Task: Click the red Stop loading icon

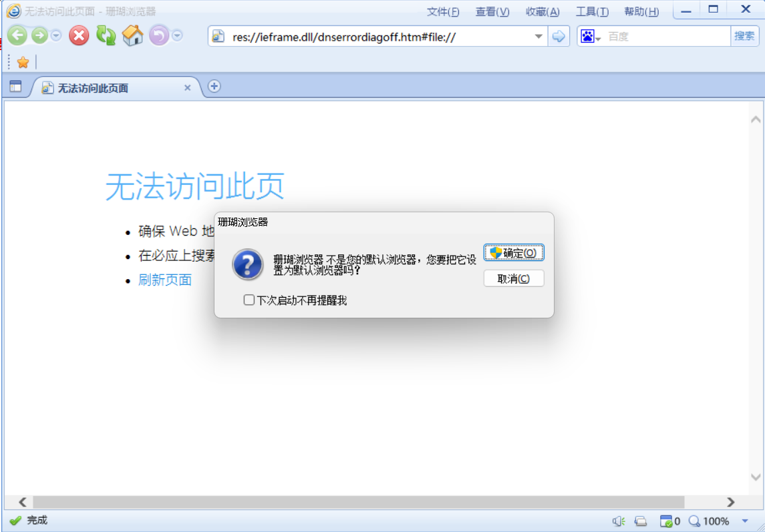Action: pos(79,35)
